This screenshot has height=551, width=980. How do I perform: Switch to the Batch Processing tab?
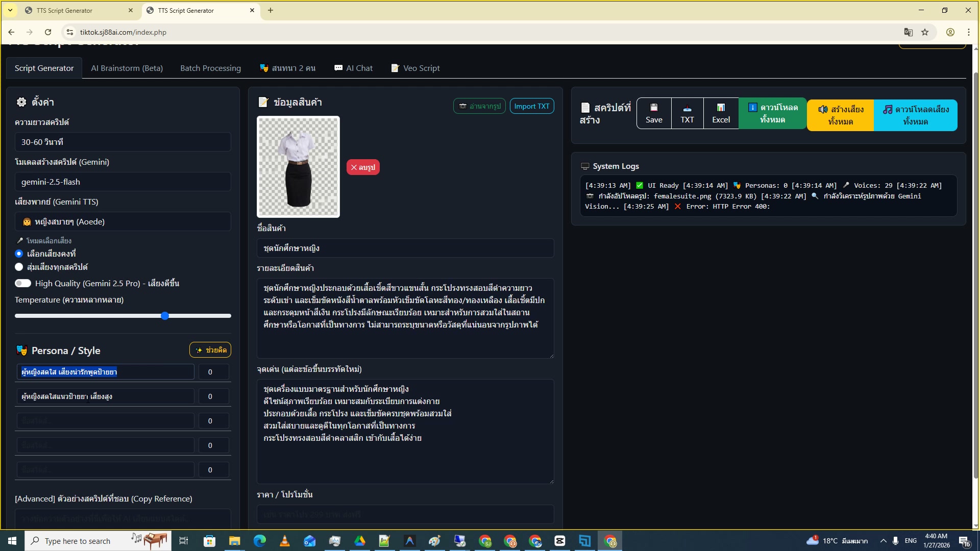(210, 68)
